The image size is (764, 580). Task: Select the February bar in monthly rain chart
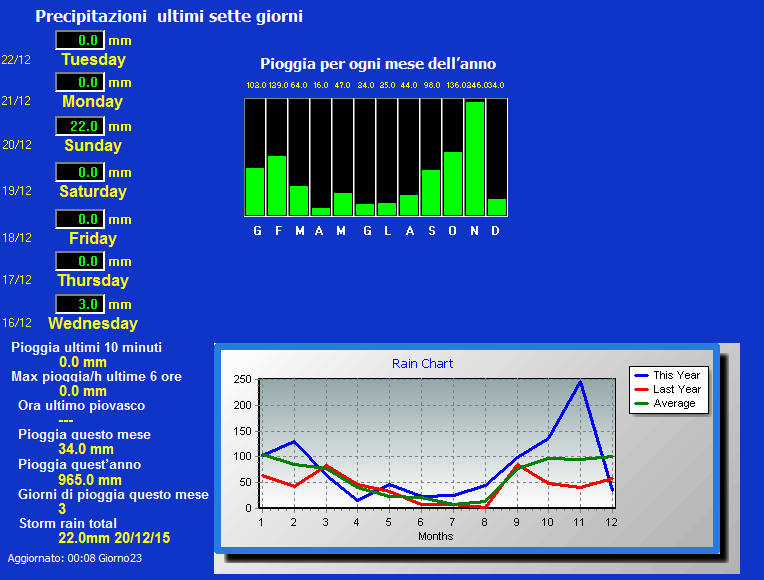(x=277, y=185)
